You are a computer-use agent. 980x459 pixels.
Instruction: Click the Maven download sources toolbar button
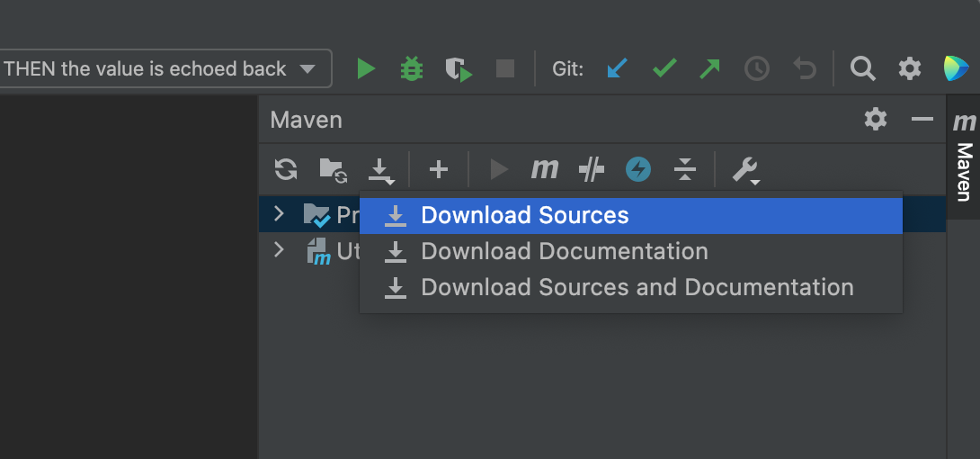[381, 171]
